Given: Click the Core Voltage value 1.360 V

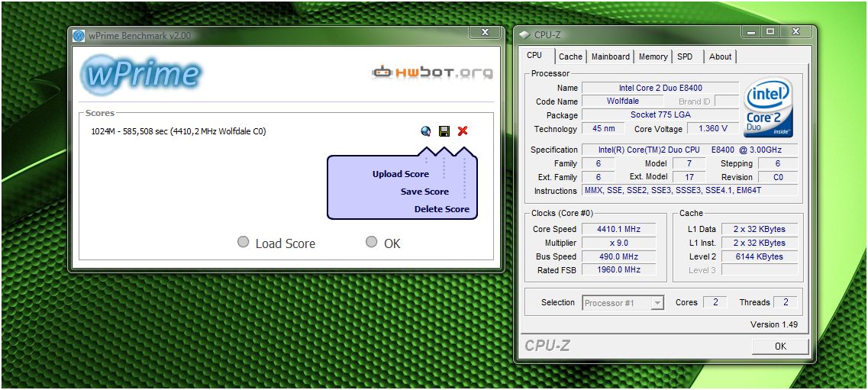Looking at the screenshot, I should tap(713, 129).
